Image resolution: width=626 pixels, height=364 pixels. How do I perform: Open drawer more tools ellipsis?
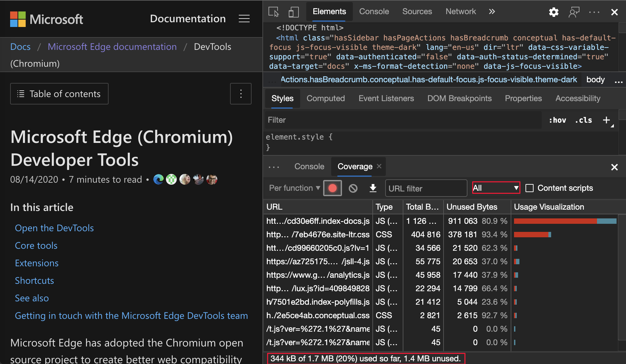pos(274,167)
